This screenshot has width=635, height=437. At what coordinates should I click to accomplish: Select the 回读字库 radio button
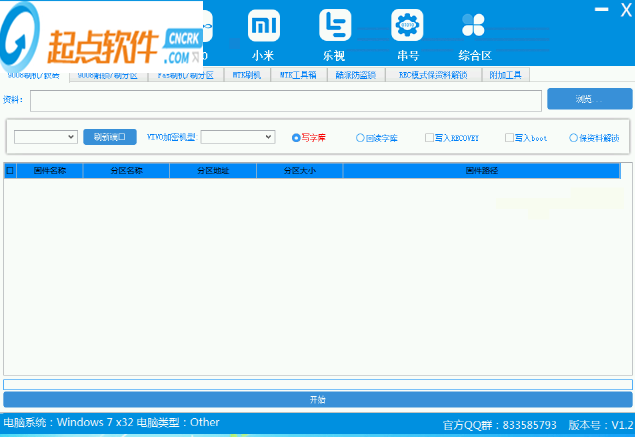tap(360, 138)
